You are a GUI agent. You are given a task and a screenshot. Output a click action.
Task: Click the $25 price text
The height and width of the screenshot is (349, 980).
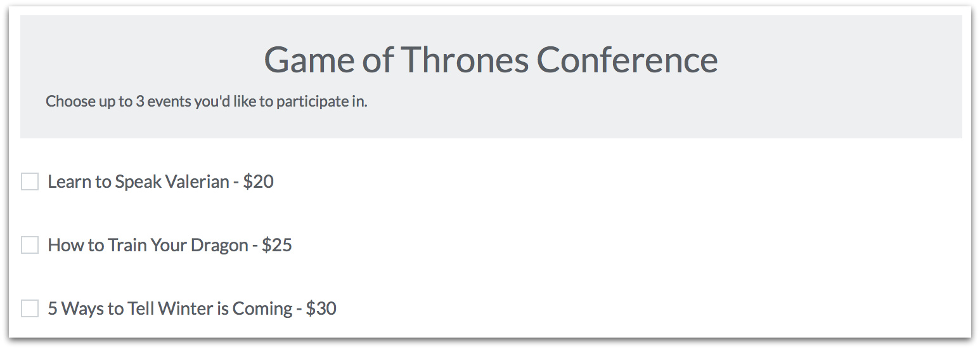277,245
